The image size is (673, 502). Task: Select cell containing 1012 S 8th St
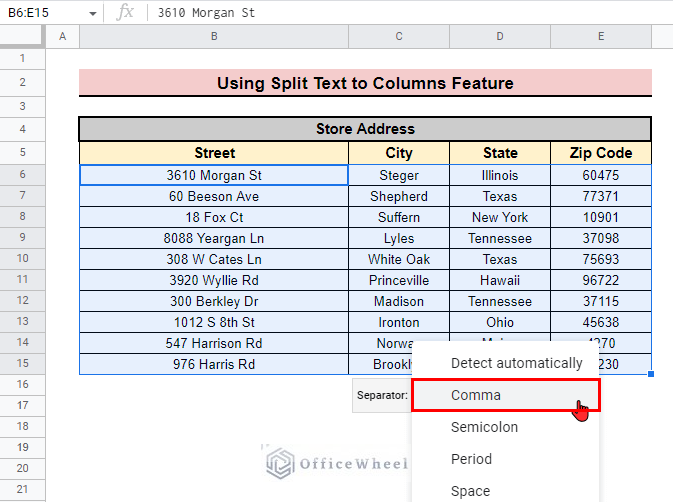[x=214, y=322]
